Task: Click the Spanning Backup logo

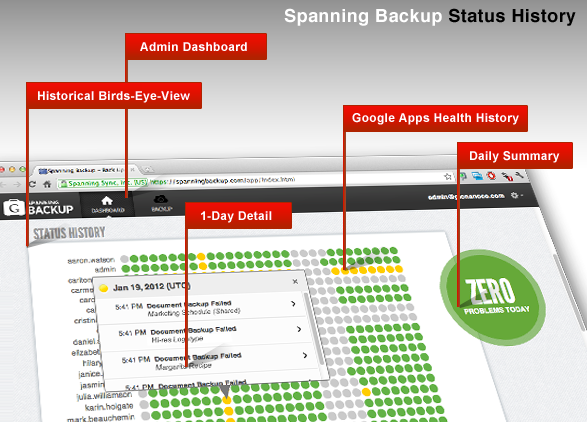Action: click(x=38, y=208)
